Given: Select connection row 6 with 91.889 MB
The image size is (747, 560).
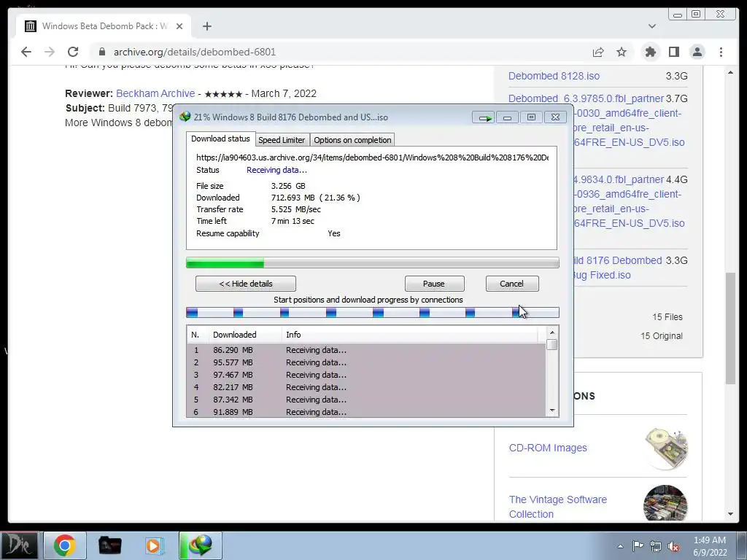Looking at the screenshot, I should click(366, 412).
